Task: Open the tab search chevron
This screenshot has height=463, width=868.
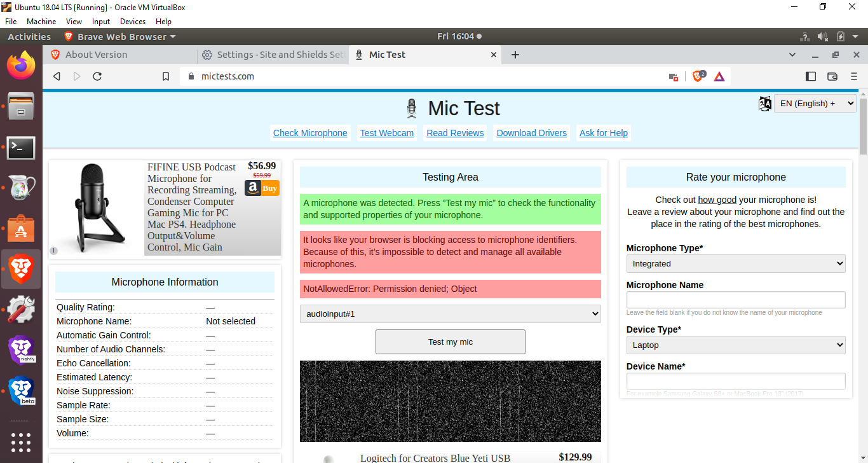Action: coord(792,55)
